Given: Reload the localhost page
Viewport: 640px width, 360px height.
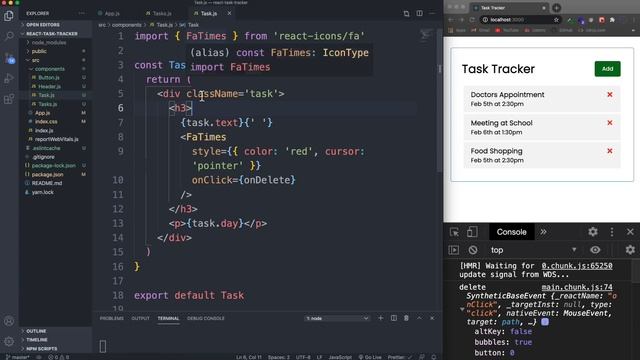Looking at the screenshot, I should 472,20.
